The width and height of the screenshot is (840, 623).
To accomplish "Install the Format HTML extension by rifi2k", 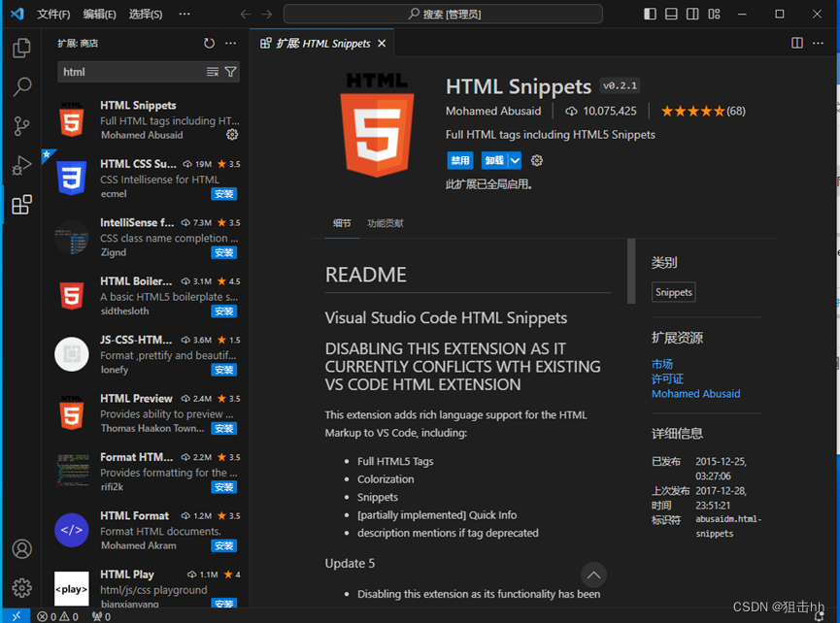I will tap(224, 487).
